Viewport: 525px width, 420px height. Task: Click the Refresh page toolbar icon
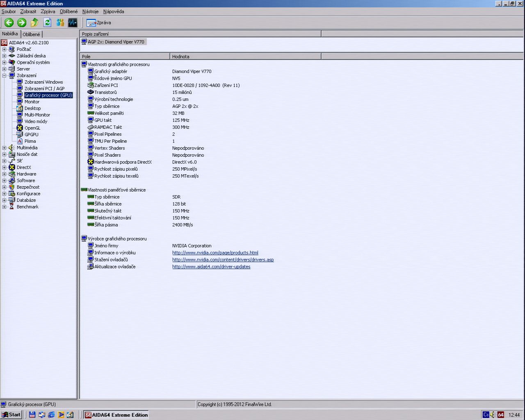coord(47,23)
